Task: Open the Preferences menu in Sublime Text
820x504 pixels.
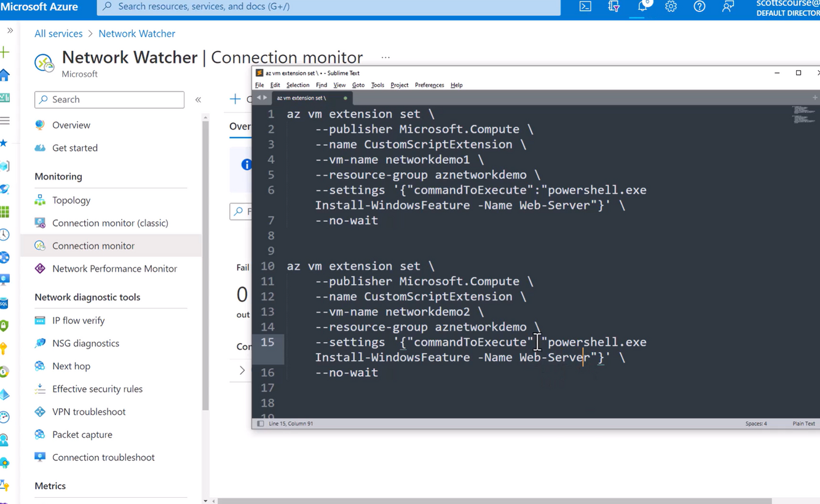Action: (429, 85)
